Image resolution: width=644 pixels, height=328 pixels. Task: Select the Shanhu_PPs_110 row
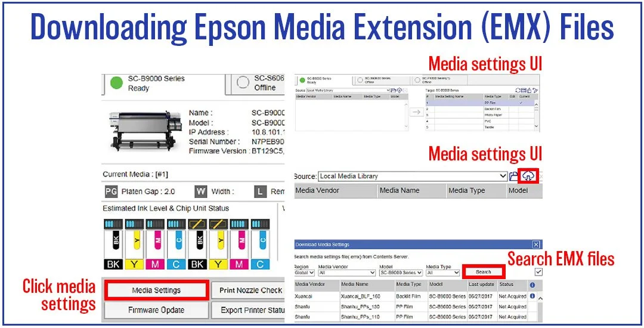click(x=415, y=317)
